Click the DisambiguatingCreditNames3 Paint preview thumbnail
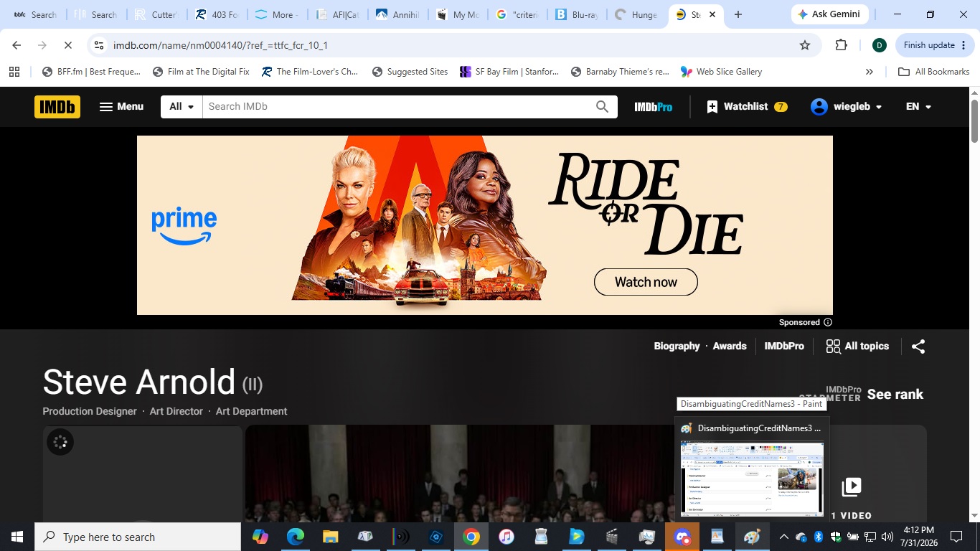The width and height of the screenshot is (980, 551). click(752, 479)
